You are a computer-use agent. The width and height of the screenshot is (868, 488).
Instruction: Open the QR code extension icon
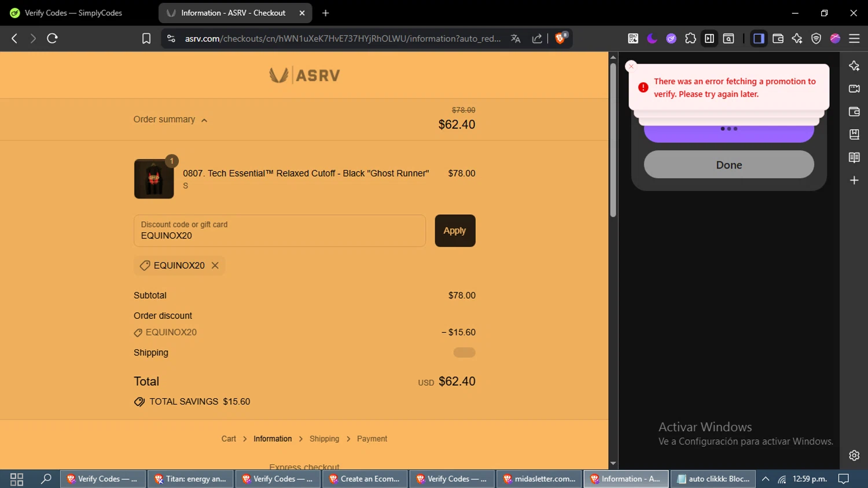pyautogui.click(x=633, y=38)
